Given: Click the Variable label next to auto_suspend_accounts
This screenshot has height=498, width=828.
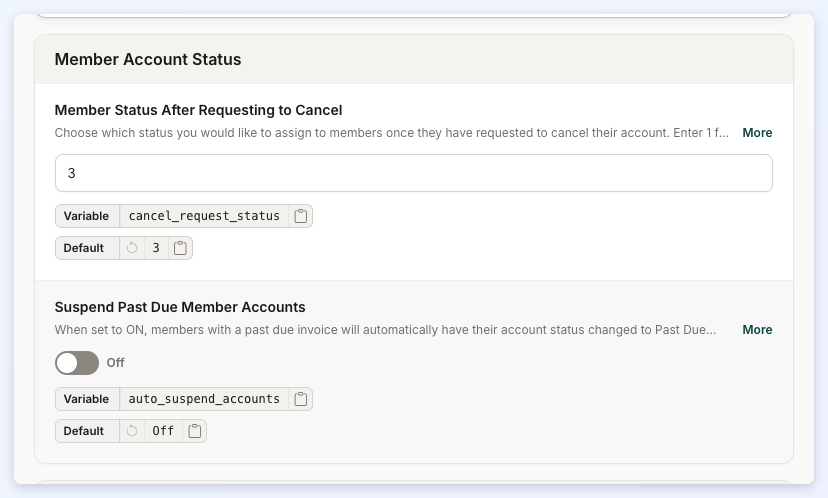Looking at the screenshot, I should (86, 399).
